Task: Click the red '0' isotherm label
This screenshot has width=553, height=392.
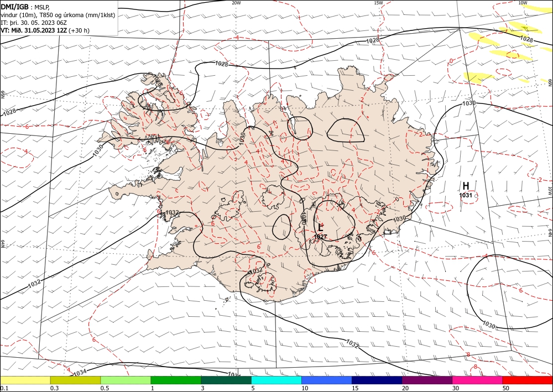Action: (451, 61)
